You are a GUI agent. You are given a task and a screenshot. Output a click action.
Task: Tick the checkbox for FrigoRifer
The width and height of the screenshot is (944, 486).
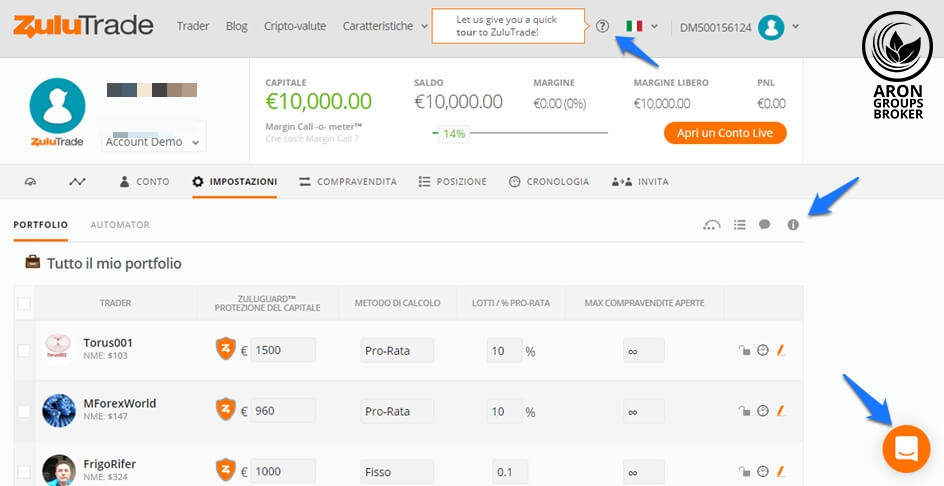[24, 472]
